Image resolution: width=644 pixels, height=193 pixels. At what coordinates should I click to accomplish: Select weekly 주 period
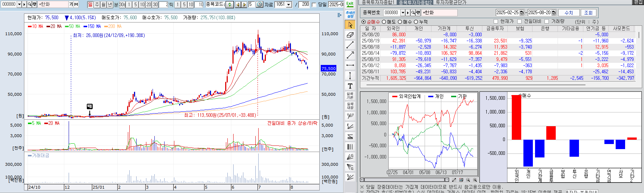tap(97, 4)
